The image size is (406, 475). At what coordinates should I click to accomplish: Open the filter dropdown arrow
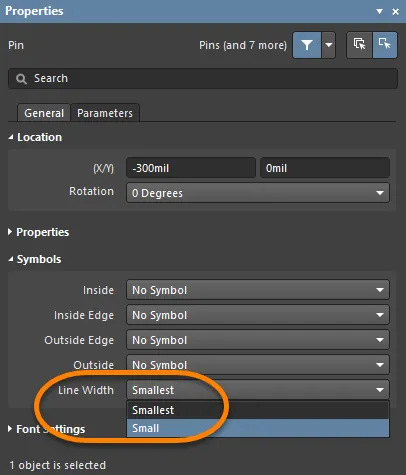[329, 45]
